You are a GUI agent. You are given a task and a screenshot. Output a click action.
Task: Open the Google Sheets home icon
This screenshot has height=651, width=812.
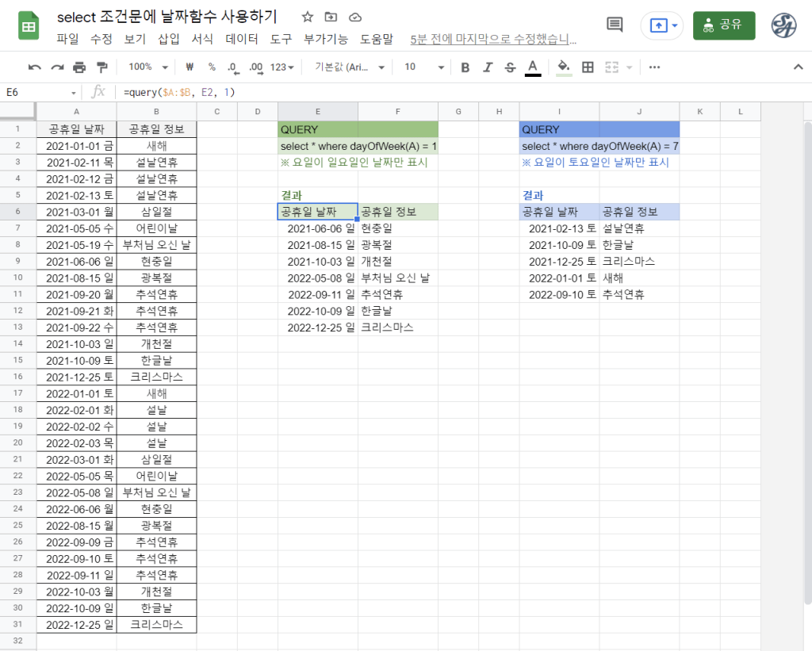coord(29,27)
